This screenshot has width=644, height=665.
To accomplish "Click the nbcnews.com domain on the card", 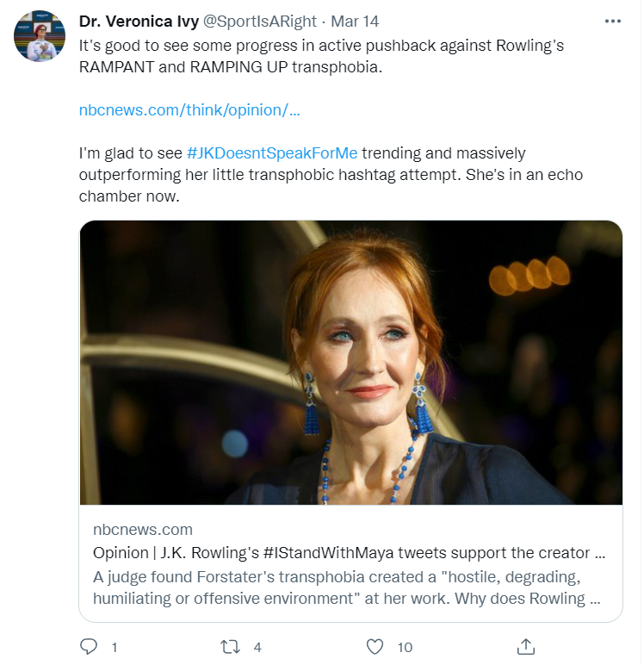I will click(142, 529).
